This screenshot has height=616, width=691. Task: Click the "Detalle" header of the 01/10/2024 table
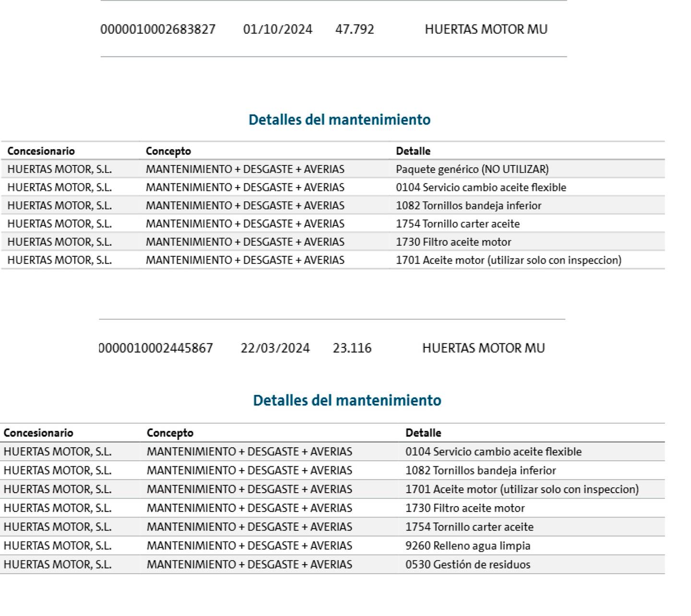tap(413, 151)
